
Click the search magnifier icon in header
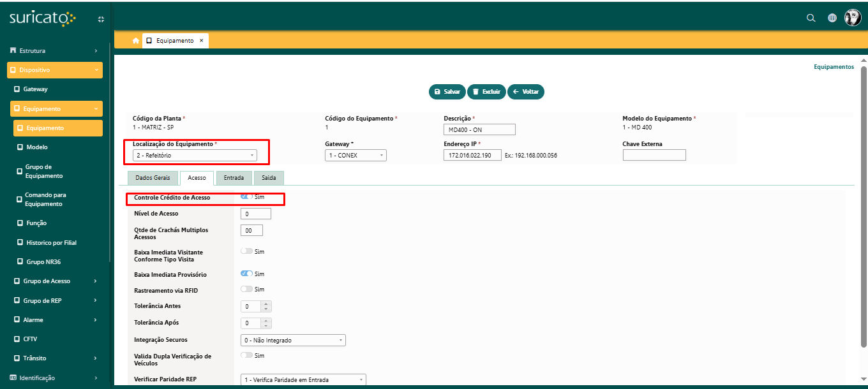811,18
